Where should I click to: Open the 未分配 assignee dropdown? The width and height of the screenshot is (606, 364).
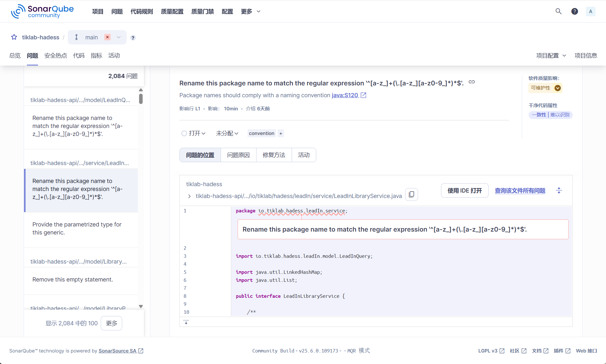click(227, 133)
